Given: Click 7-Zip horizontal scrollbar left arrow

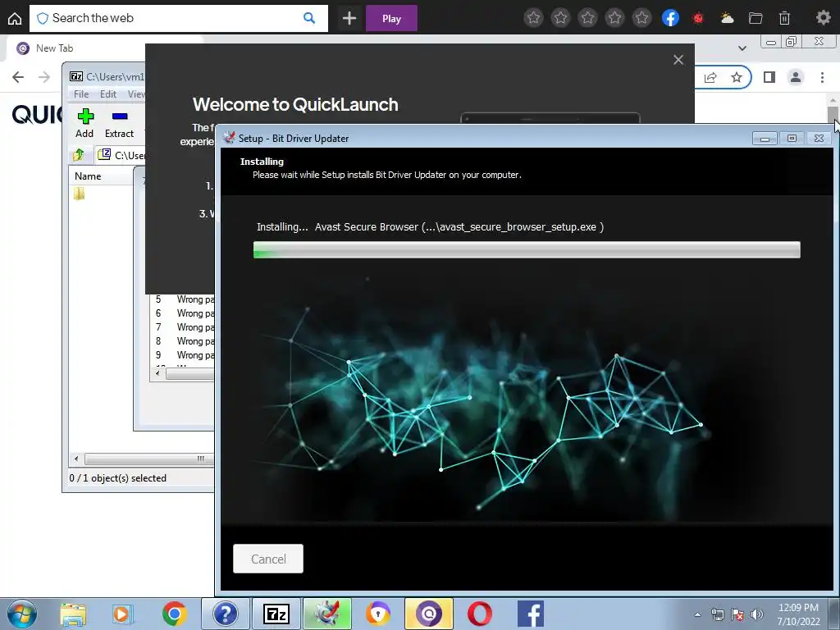Looking at the screenshot, I should pos(76,459).
